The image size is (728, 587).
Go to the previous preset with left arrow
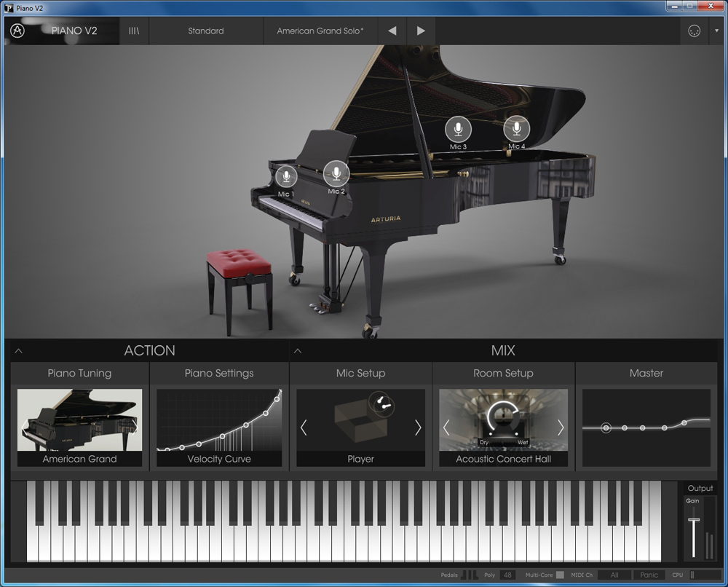click(392, 31)
